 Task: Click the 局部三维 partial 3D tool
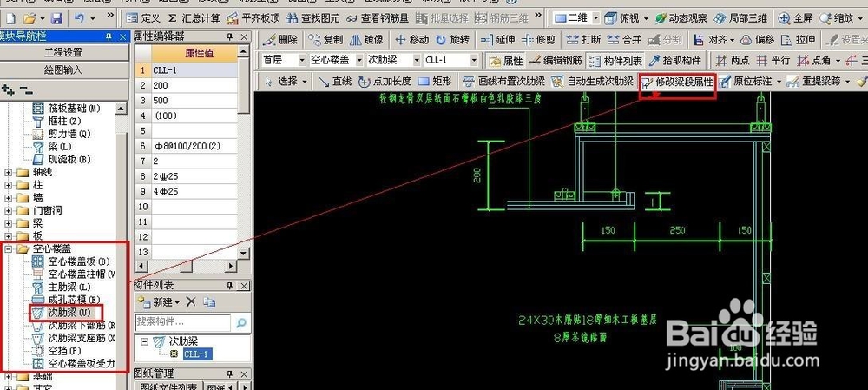click(x=740, y=19)
